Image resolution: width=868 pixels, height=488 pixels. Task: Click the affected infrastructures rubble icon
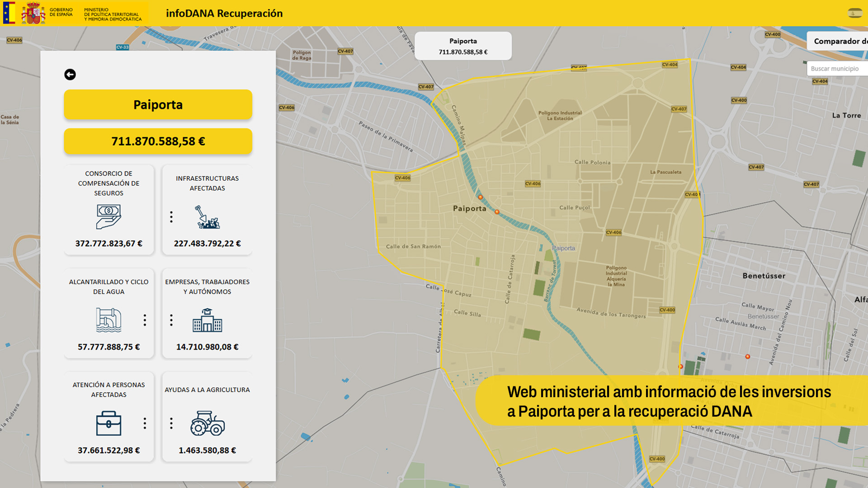(x=207, y=217)
